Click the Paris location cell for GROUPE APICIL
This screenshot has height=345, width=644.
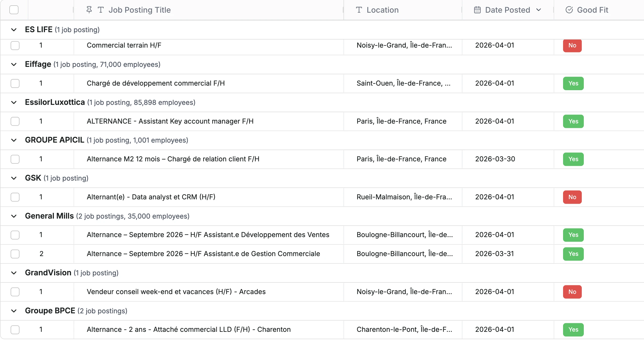(401, 159)
